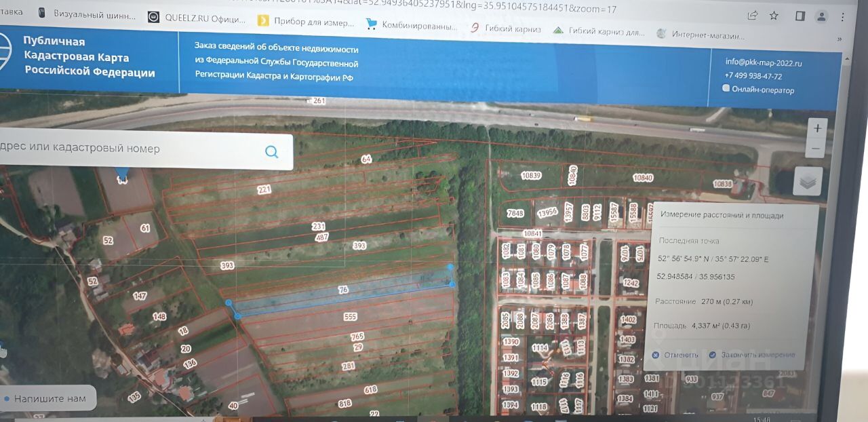The height and width of the screenshot is (422, 868).
Task: Open the browser profile avatar
Action: 821,17
